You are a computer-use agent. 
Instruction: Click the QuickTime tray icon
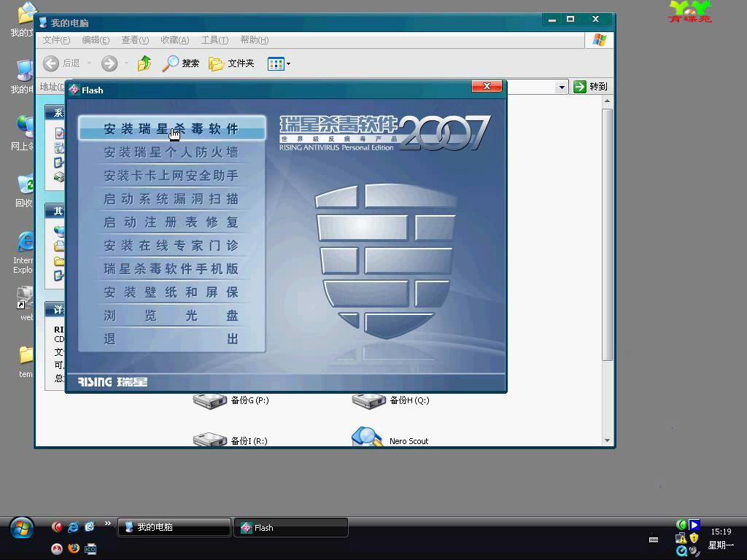[x=681, y=551]
